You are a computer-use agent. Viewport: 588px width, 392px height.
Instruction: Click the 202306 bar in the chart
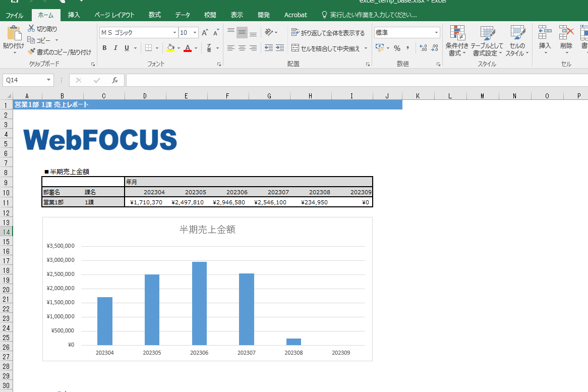tap(199, 304)
